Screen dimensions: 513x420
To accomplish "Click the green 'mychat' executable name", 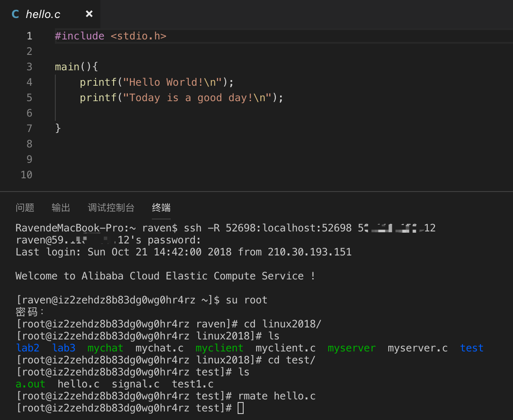I will pos(106,348).
